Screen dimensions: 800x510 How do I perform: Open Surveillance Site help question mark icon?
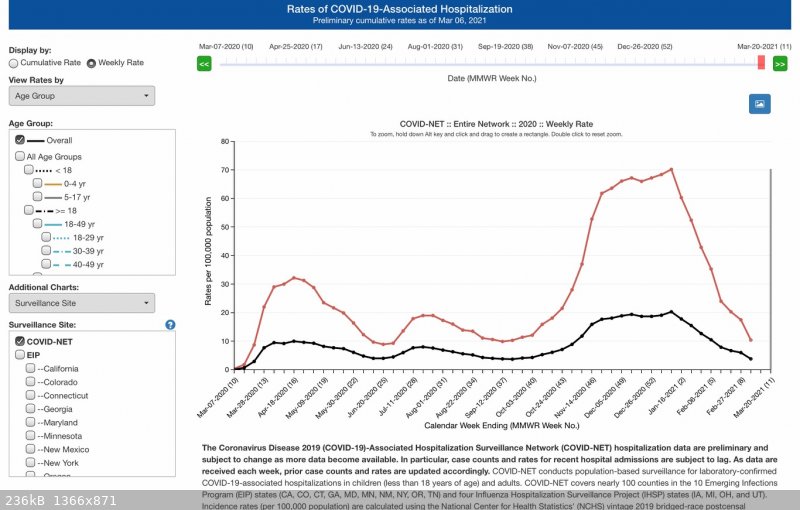(170, 325)
